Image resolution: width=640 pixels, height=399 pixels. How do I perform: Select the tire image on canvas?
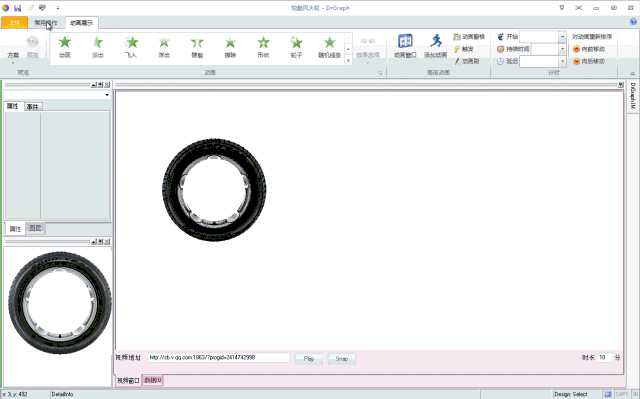tap(214, 190)
